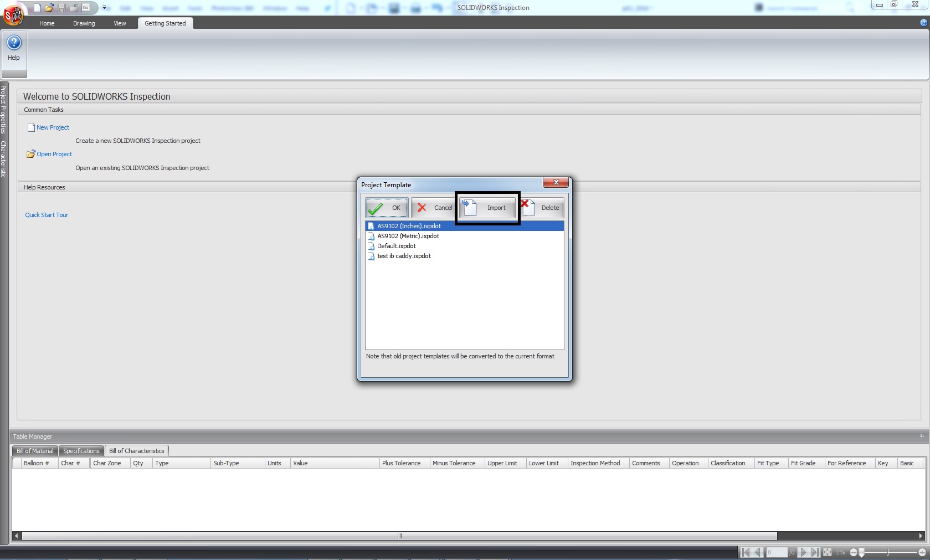930x560 pixels.
Task: Click the open folder icon in quick access toolbar
Action: click(49, 8)
